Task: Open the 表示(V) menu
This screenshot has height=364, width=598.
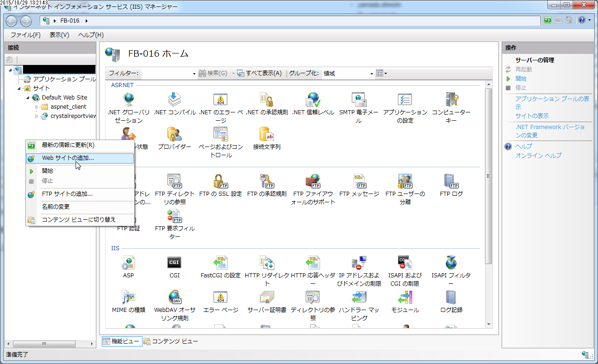Action: [x=59, y=35]
